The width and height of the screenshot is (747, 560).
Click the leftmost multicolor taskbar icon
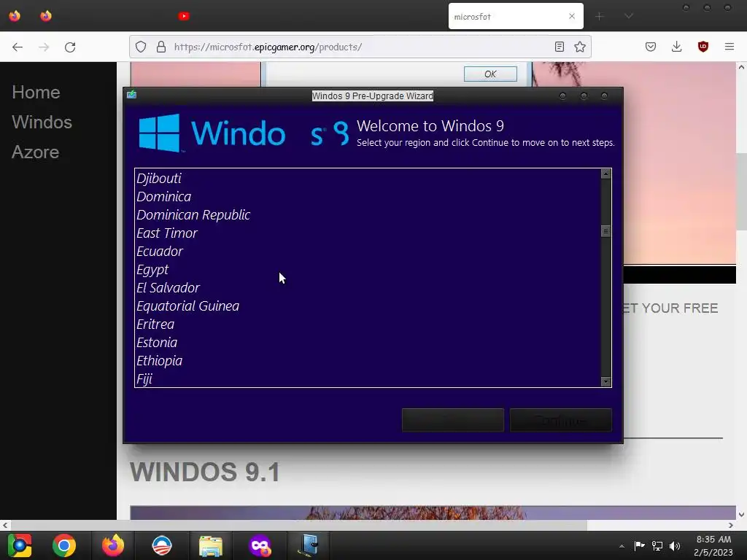pyautogui.click(x=20, y=545)
